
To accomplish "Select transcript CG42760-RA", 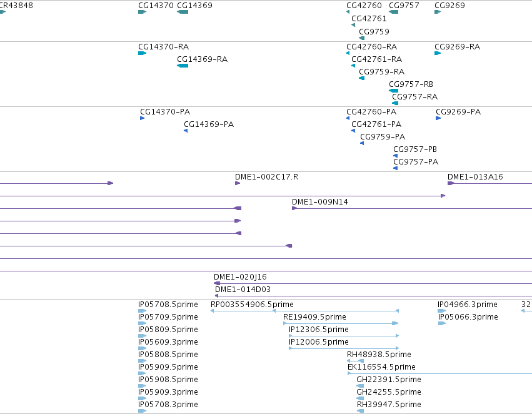I will click(x=348, y=53).
